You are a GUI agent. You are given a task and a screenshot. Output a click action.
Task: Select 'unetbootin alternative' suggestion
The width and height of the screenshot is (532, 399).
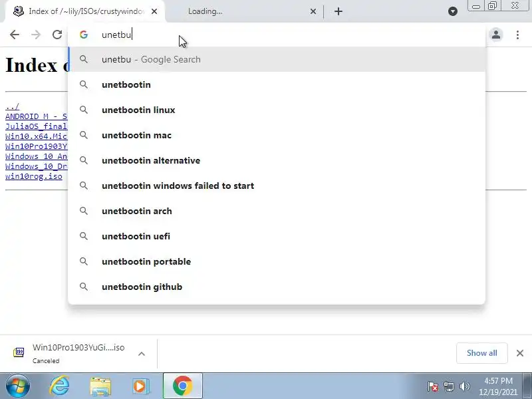pos(277,160)
